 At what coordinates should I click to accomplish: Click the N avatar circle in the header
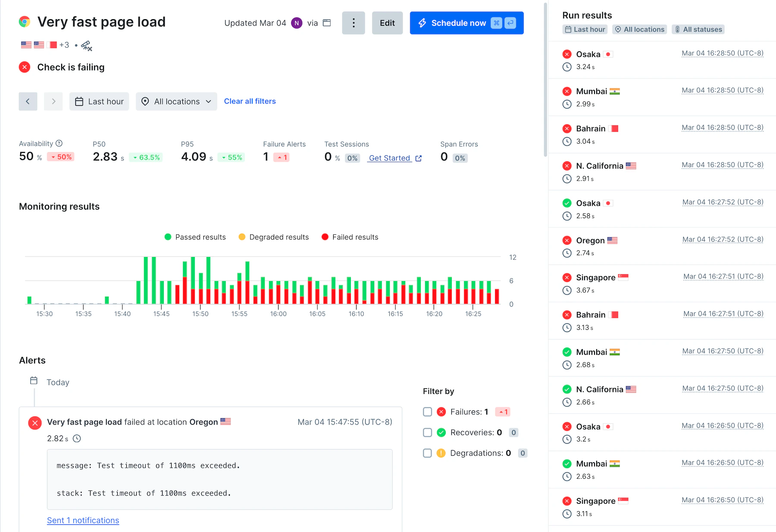click(297, 23)
